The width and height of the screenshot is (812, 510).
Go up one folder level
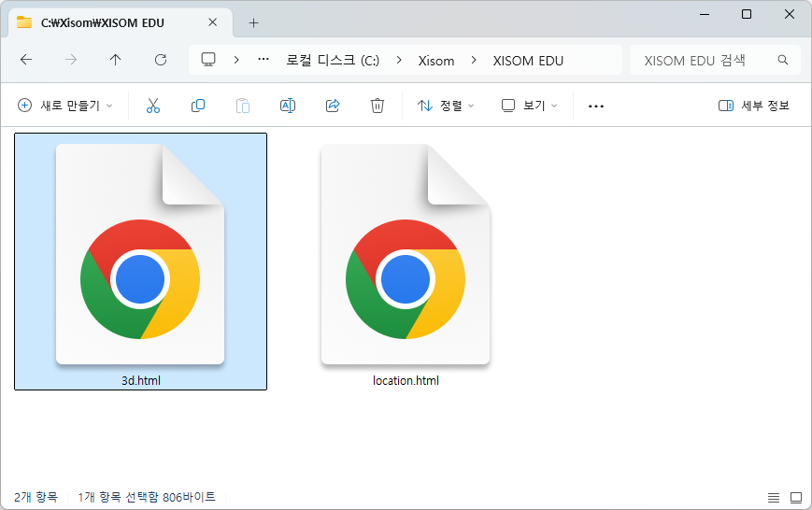[x=116, y=60]
